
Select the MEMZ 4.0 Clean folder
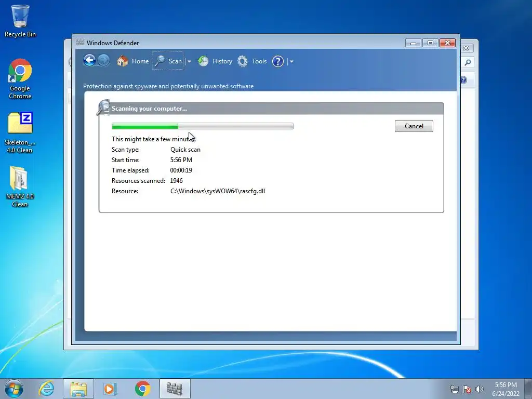tap(20, 187)
